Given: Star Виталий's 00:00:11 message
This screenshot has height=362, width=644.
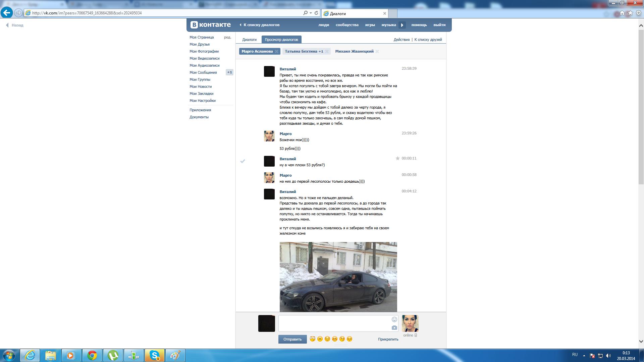Looking at the screenshot, I should (x=397, y=158).
